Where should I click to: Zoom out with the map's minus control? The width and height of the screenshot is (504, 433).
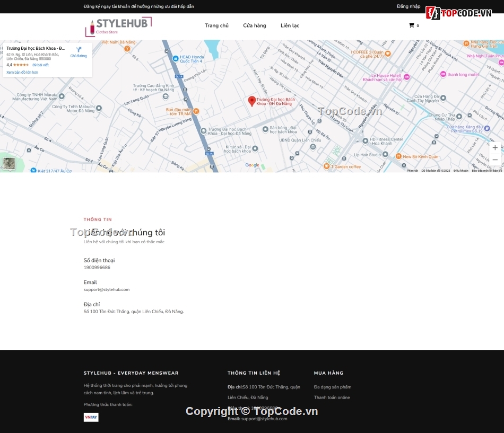click(x=495, y=159)
